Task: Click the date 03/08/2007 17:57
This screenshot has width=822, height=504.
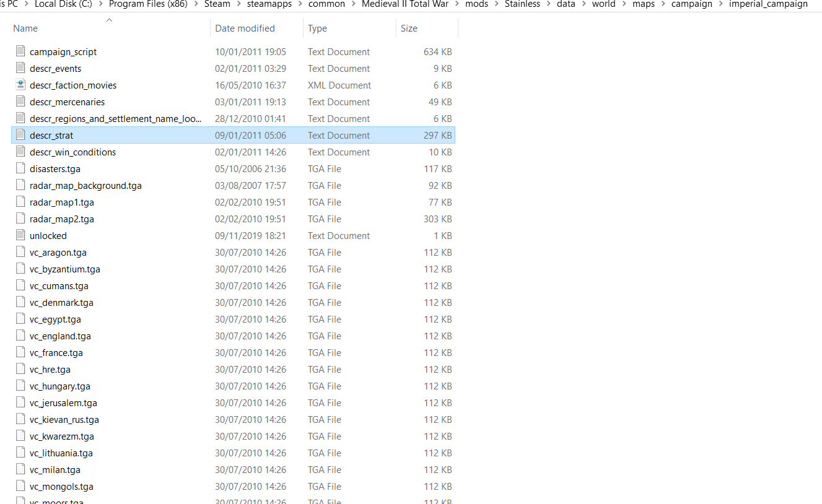Action: coord(250,185)
